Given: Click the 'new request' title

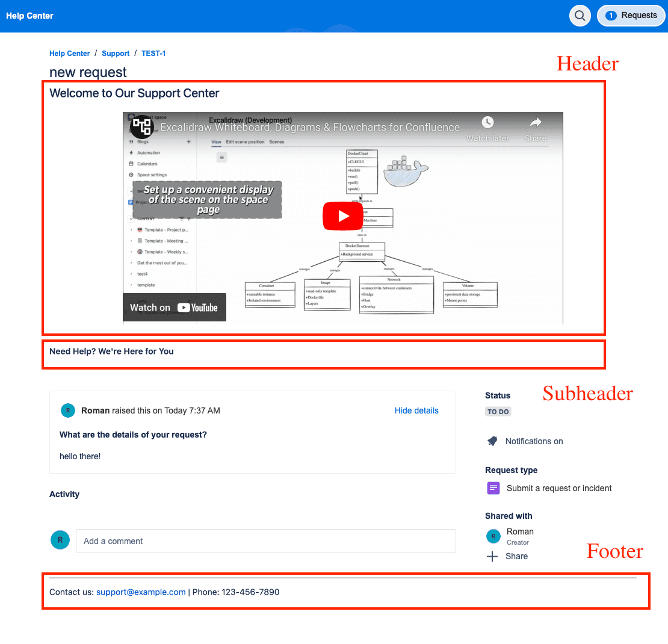Looking at the screenshot, I should click(x=88, y=72).
